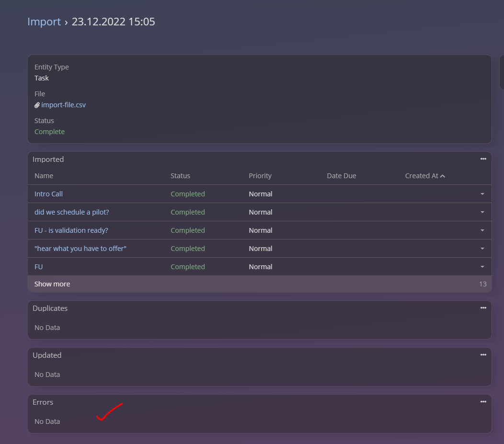
Task: Open the did we schedule a pilot? task
Action: pyautogui.click(x=72, y=212)
